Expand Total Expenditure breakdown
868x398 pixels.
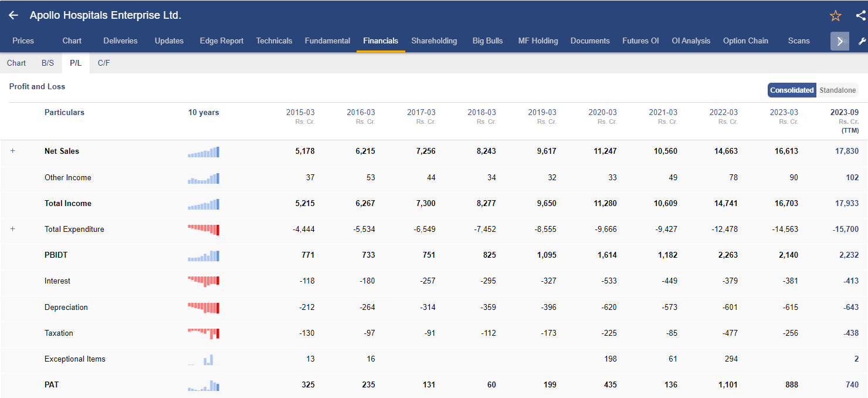click(12, 229)
